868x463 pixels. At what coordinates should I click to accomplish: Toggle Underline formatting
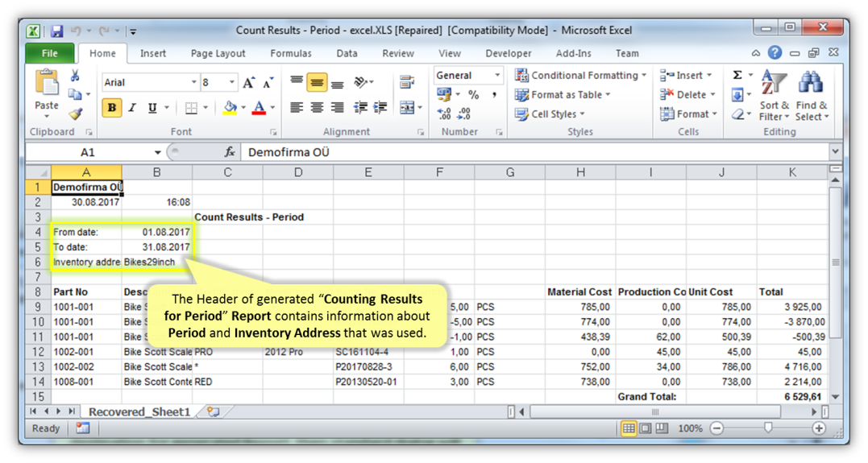point(152,108)
